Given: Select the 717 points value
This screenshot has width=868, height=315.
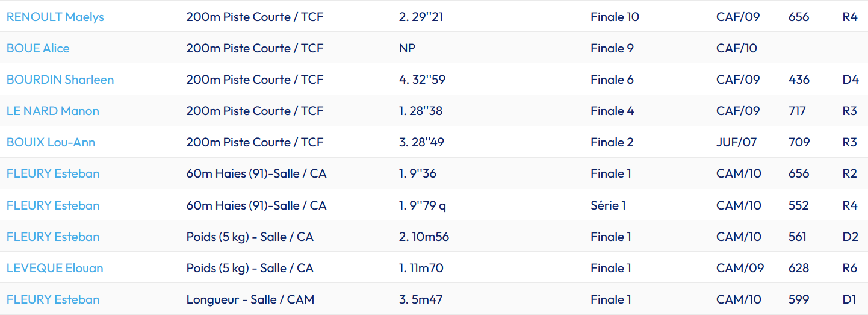Looking at the screenshot, I should (x=797, y=111).
